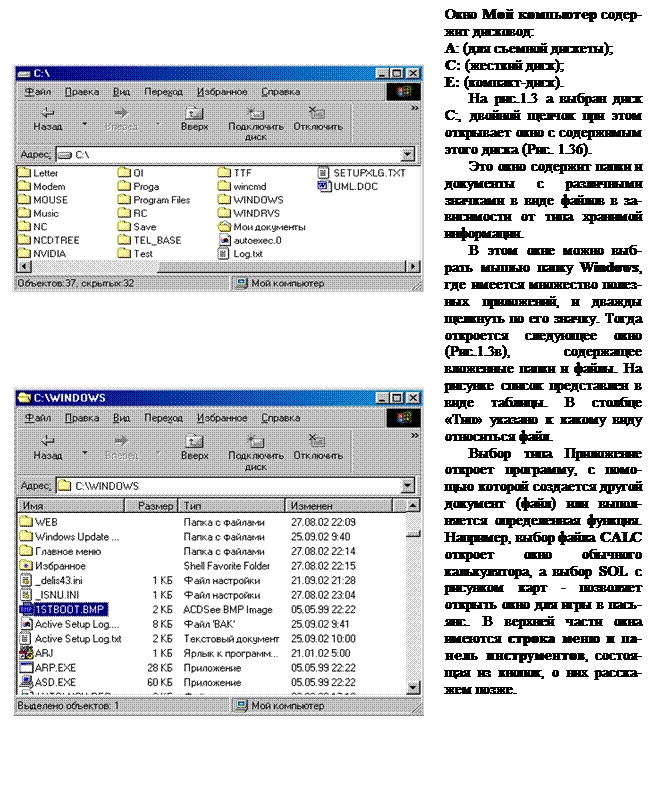The height and width of the screenshot is (808, 654).
Task: Click Back (Назад) in the C:\ window
Action: tap(47, 119)
